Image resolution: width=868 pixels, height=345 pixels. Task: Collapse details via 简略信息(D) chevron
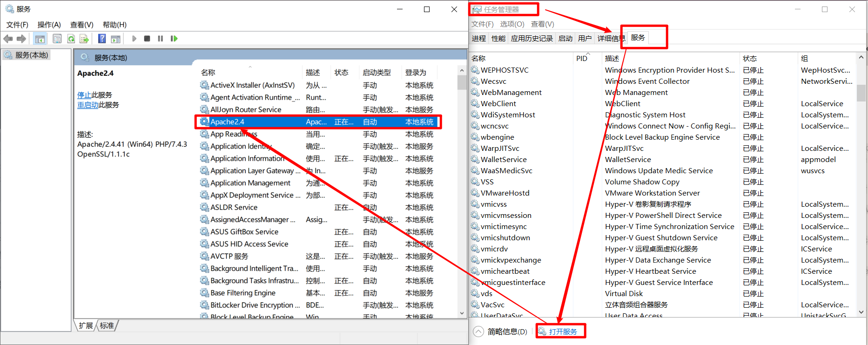pos(478,331)
